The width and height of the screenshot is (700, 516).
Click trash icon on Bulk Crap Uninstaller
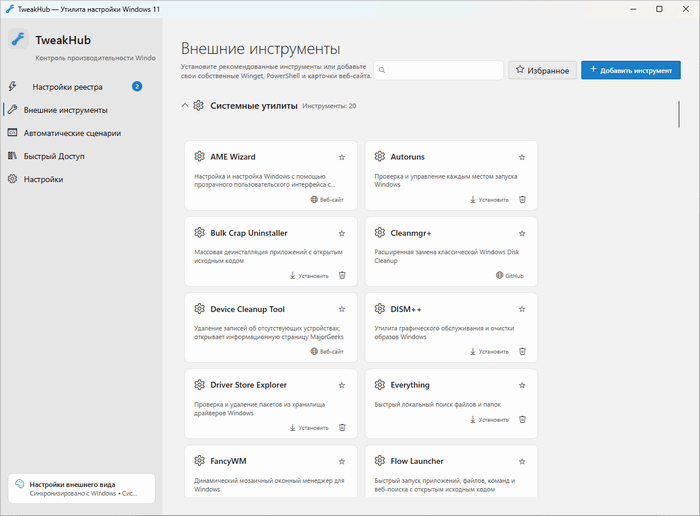(342, 275)
